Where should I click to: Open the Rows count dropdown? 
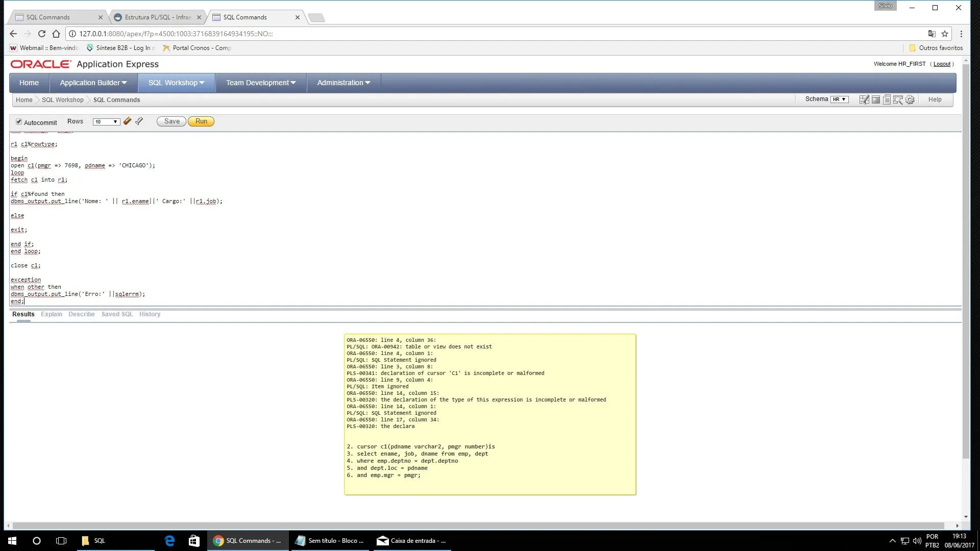106,122
